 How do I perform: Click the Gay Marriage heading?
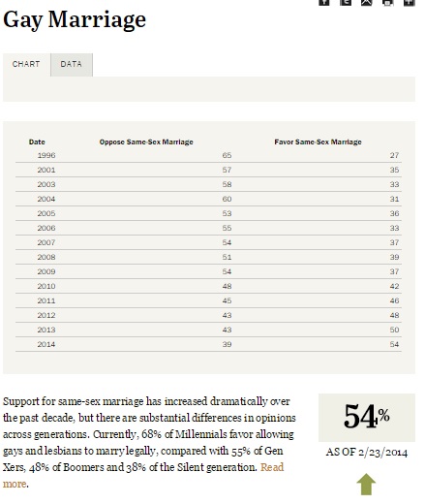tap(75, 19)
